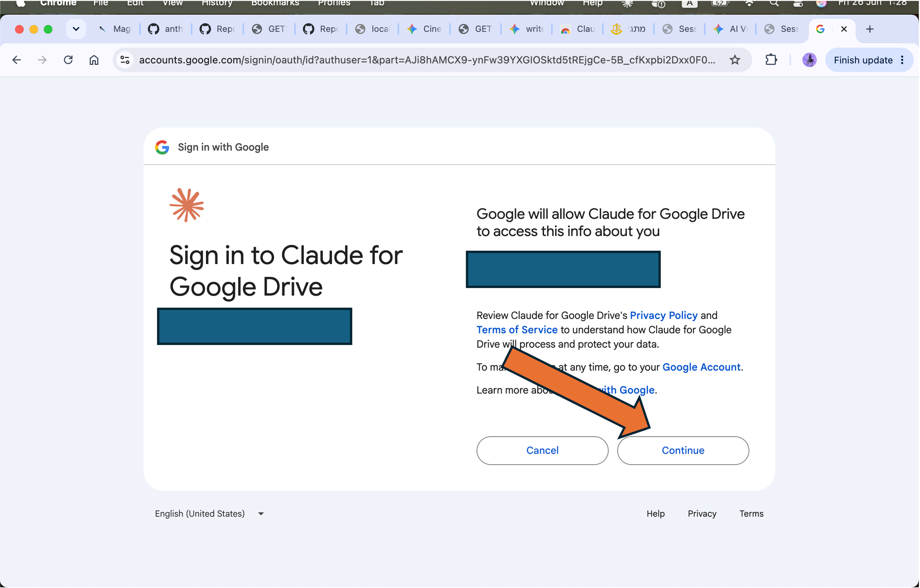Image resolution: width=920 pixels, height=588 pixels.
Task: Switch to the local tab
Action: coord(372,29)
